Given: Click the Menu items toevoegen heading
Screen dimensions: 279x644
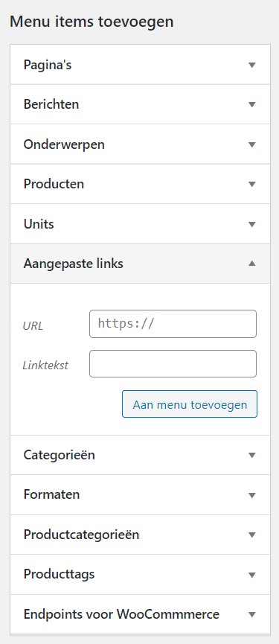Looking at the screenshot, I should pyautogui.click(x=92, y=22).
